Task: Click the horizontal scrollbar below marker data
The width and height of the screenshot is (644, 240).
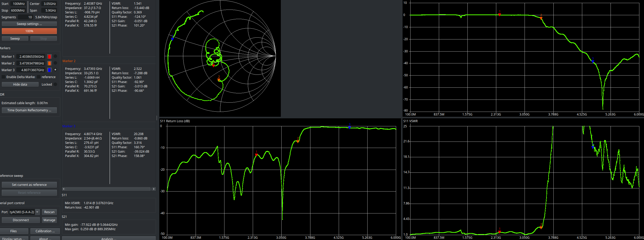Action: pos(109,189)
